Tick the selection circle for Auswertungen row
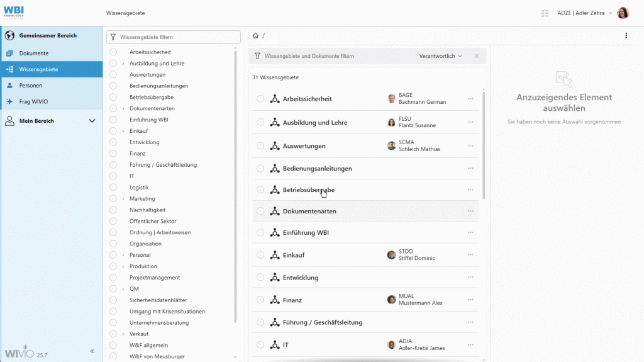Viewport: 644px width, 362px height. (260, 146)
